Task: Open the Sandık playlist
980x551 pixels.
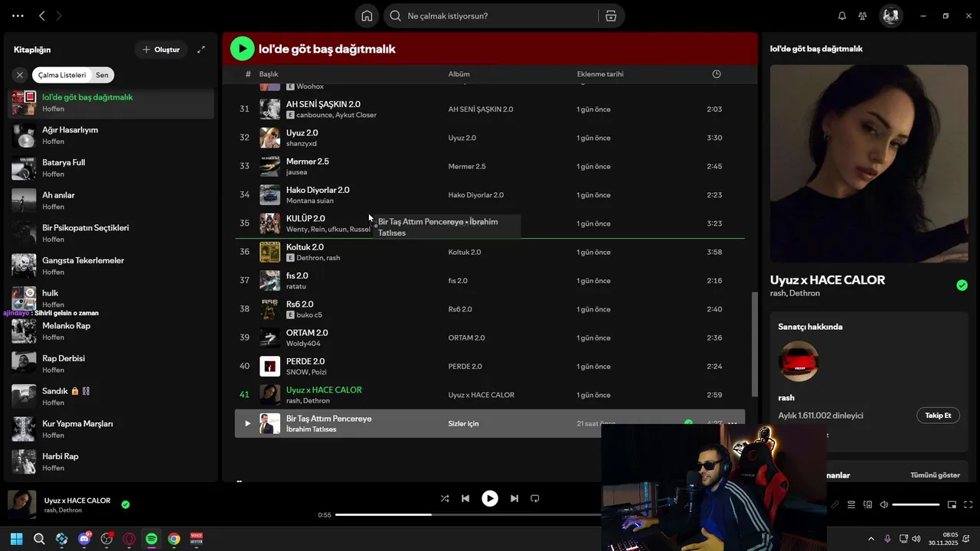Action: tap(111, 396)
